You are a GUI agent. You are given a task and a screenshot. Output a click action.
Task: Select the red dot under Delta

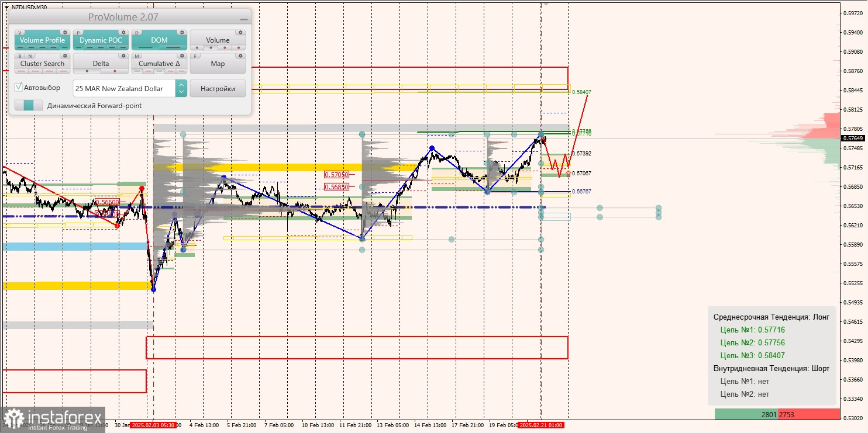[x=115, y=71]
